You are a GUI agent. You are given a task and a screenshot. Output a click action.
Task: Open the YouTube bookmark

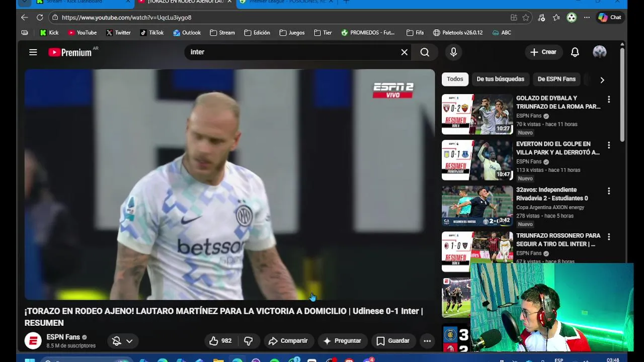[x=82, y=33]
